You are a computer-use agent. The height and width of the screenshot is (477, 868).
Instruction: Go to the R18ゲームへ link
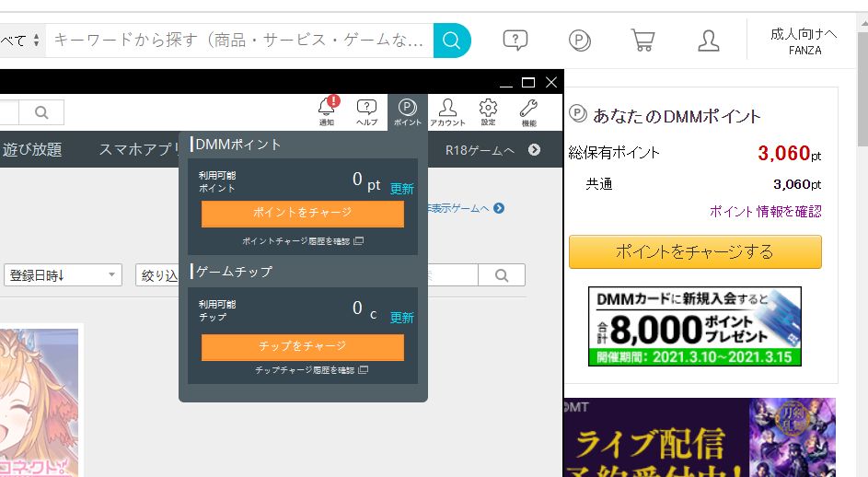tap(480, 150)
